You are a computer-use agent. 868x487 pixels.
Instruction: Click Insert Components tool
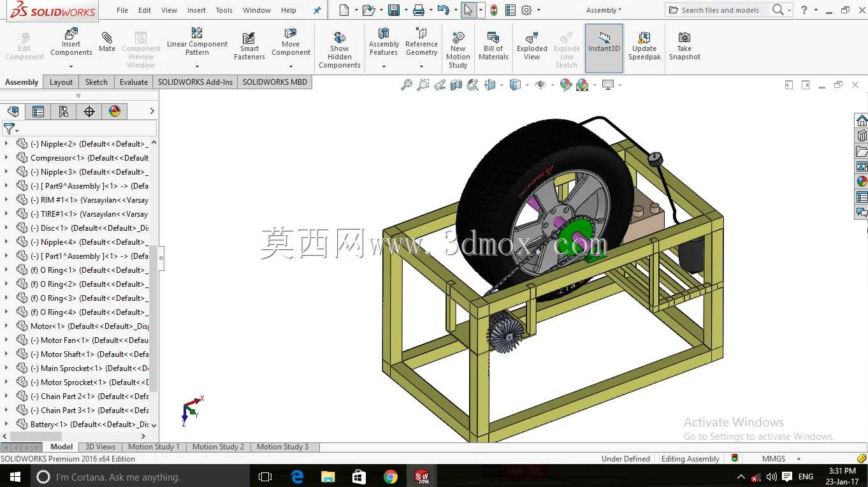(71, 42)
